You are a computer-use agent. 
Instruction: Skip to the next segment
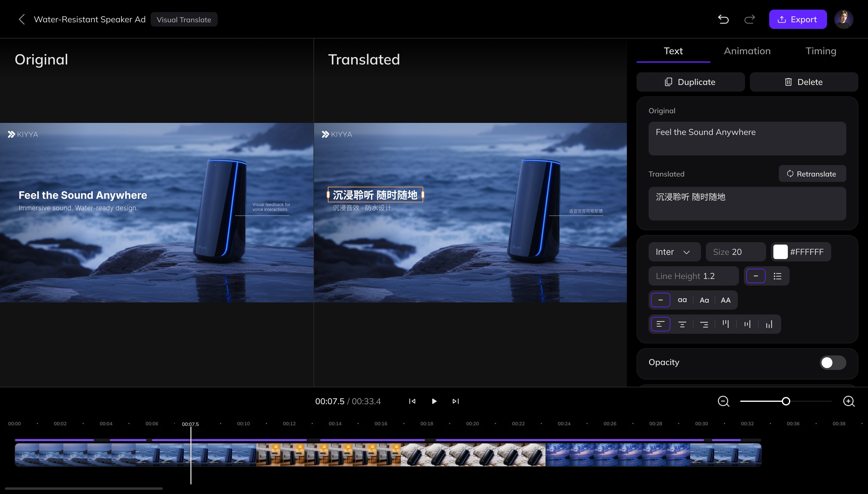[x=456, y=401]
